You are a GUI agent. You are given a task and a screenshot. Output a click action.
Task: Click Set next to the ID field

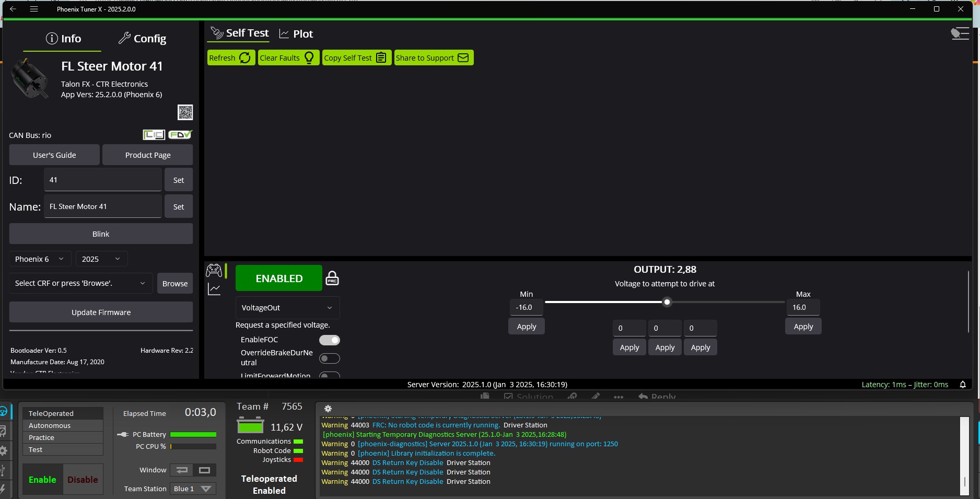(x=179, y=180)
